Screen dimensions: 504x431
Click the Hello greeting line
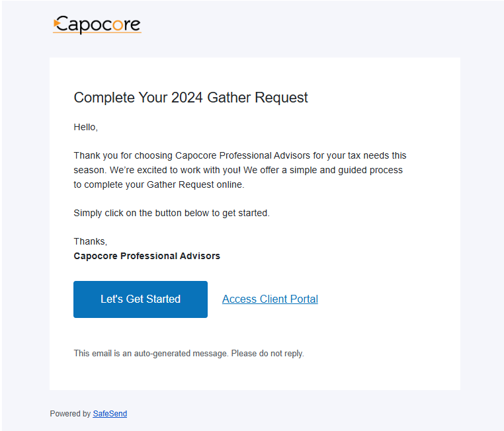(85, 127)
